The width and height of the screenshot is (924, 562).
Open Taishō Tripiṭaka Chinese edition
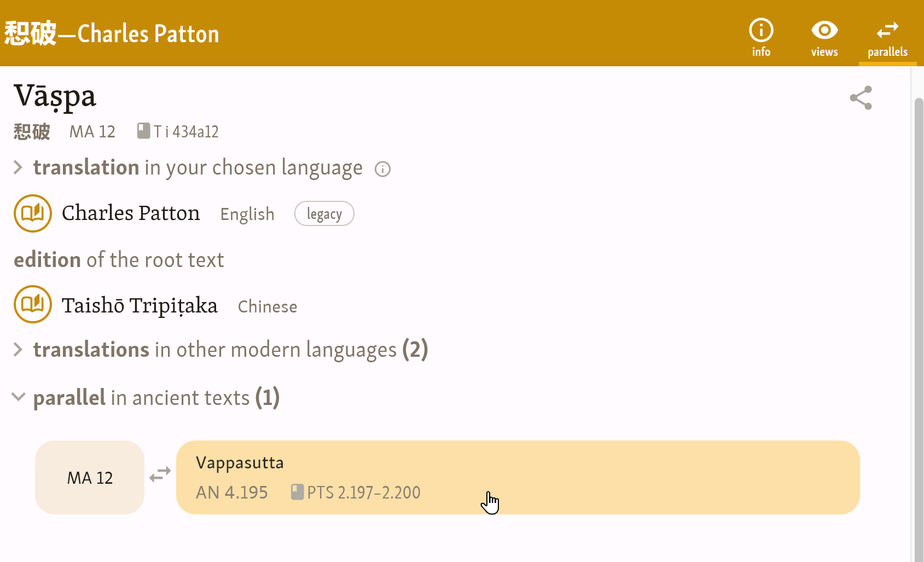[140, 305]
